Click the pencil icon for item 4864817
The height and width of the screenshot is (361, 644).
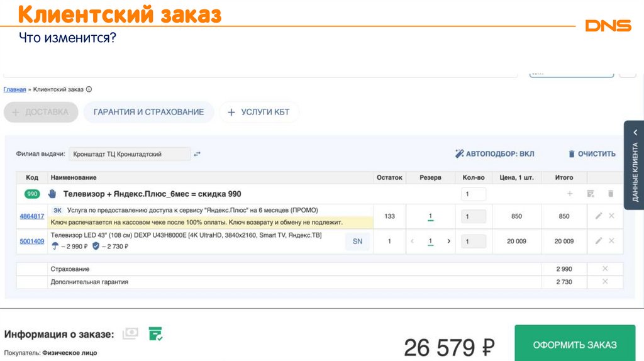599,216
